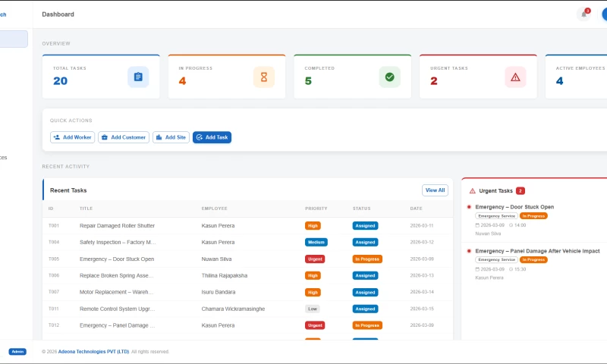Click the EMPLOYEE column header
The image size is (607, 364).
click(x=215, y=209)
